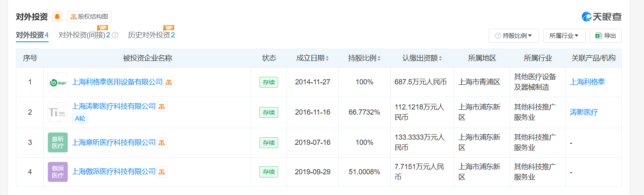The image size is (644, 195).
Task: Click the 股权结构图 button
Action: (x=89, y=17)
